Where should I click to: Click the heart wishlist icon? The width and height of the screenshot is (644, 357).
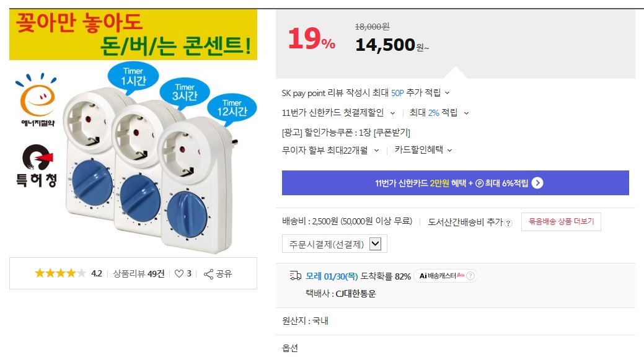coord(179,273)
